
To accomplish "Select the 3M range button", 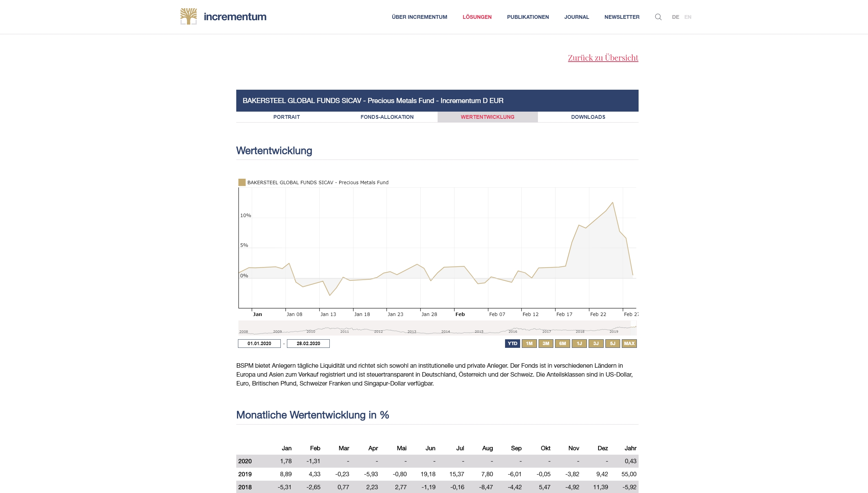I will (x=546, y=343).
